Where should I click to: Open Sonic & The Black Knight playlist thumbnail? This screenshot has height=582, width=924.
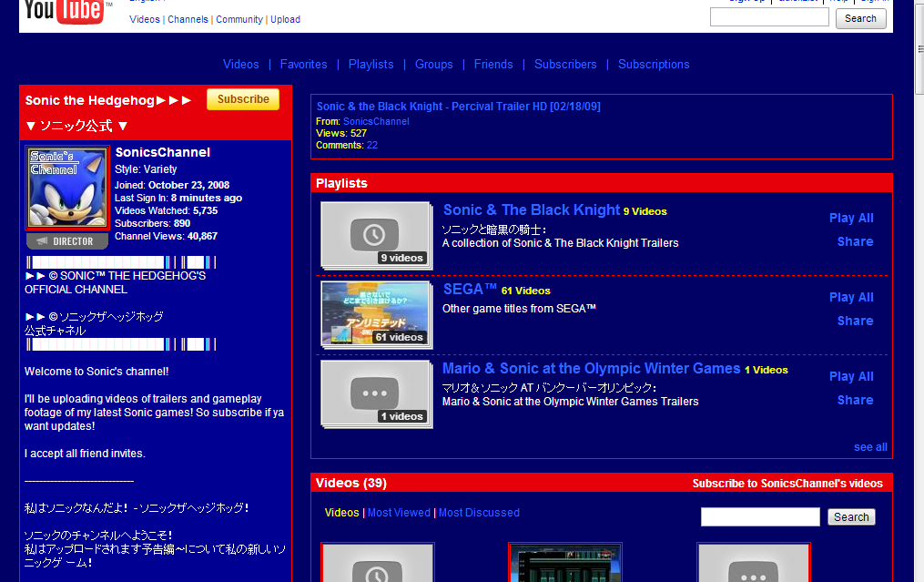[x=377, y=235]
